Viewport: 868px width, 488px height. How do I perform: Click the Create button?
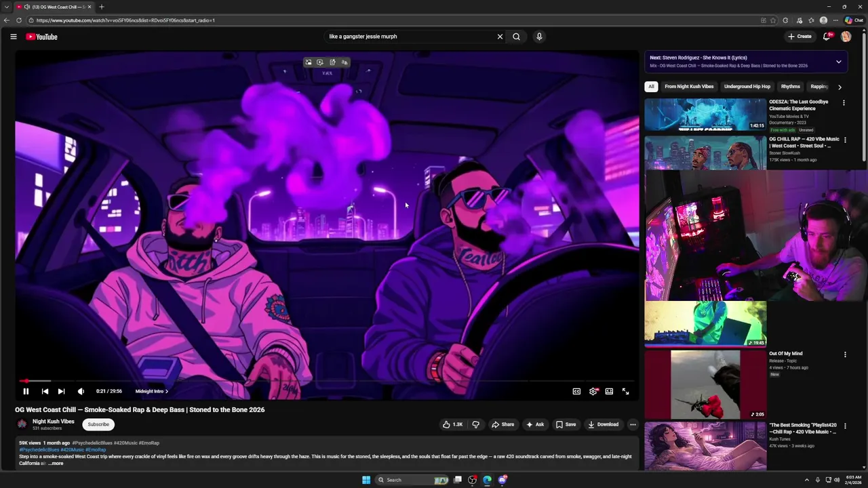point(800,37)
